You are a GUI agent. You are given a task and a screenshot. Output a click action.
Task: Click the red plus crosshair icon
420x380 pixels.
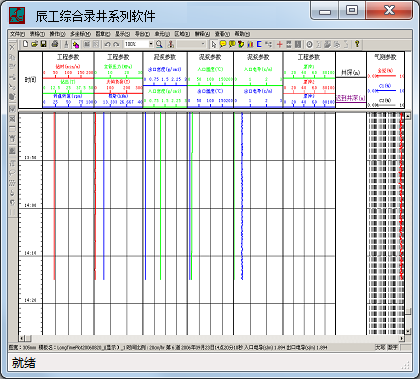279,44
